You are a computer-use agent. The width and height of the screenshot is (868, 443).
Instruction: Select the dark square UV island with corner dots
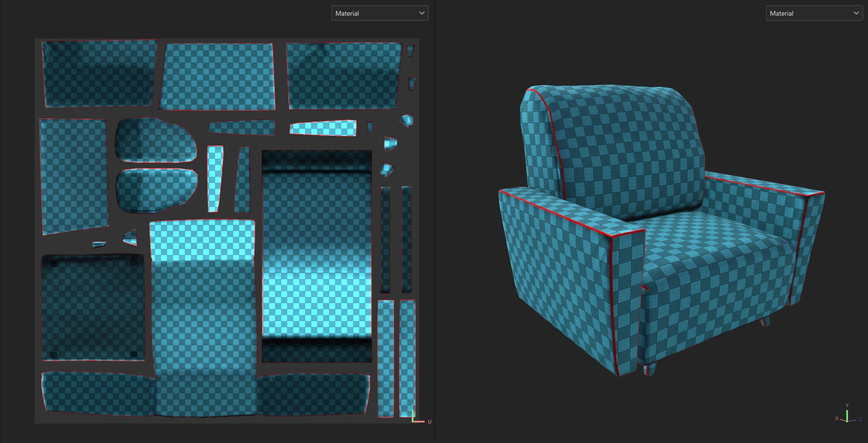tap(92, 307)
